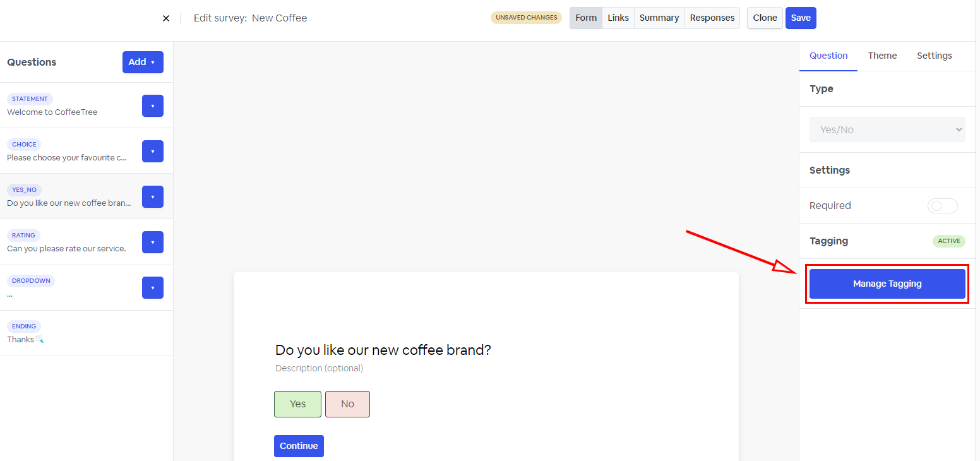980x461 pixels.
Task: Clone the New Coffee survey
Action: coord(765,18)
